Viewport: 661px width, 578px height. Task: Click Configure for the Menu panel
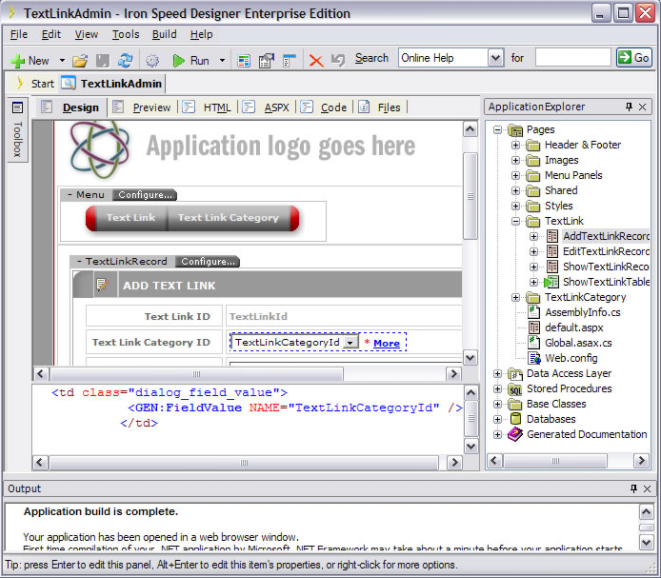[x=145, y=195]
